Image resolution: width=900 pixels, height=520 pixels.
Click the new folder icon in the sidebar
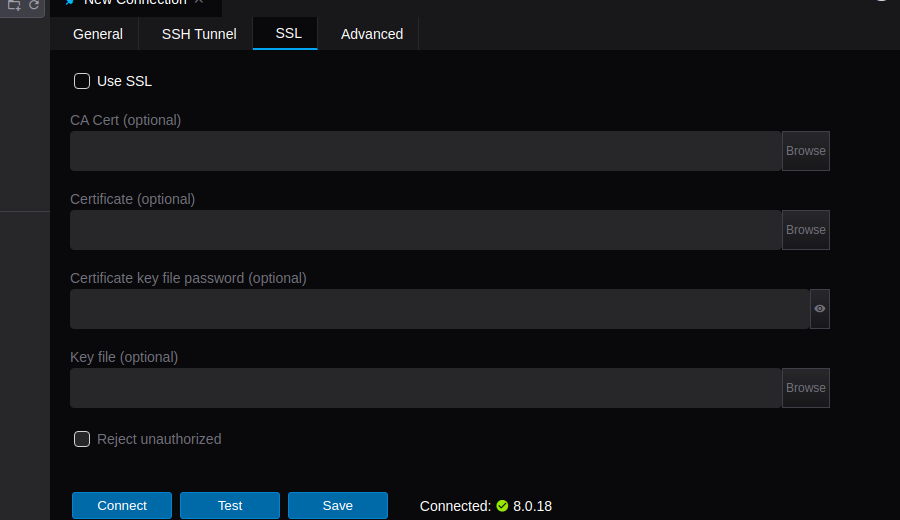(14, 5)
